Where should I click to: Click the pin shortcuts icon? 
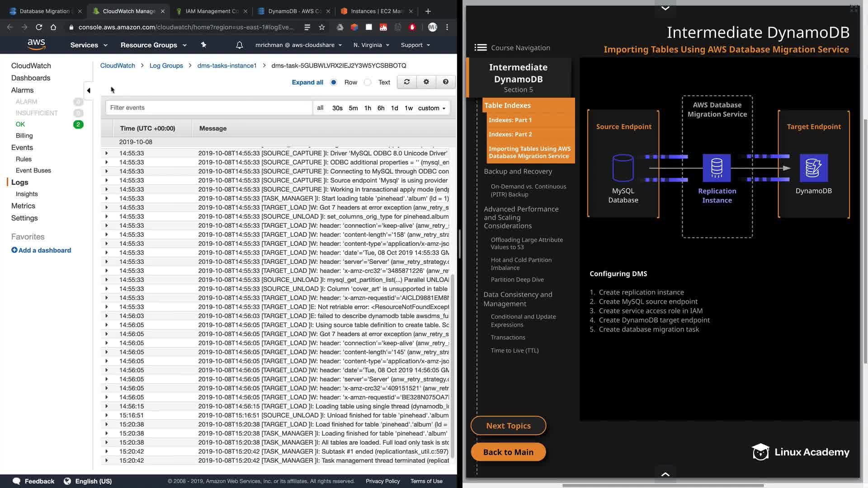click(x=203, y=45)
